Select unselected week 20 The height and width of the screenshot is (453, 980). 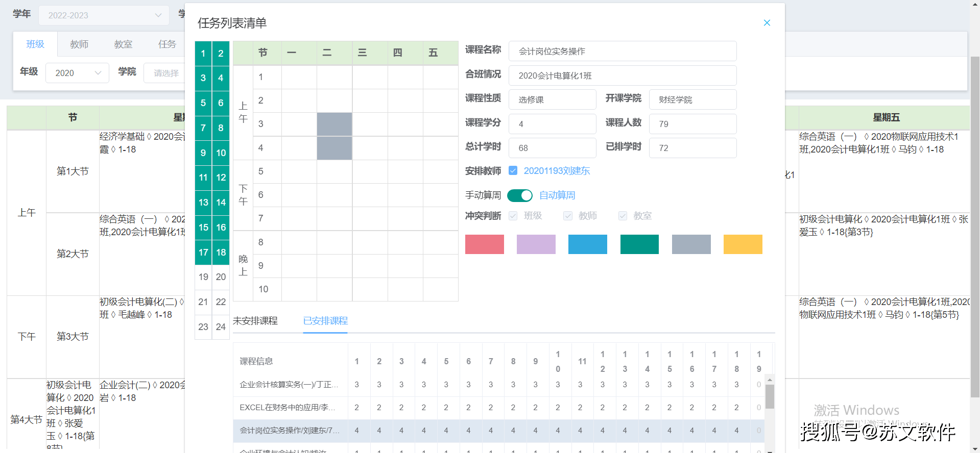coord(221,277)
